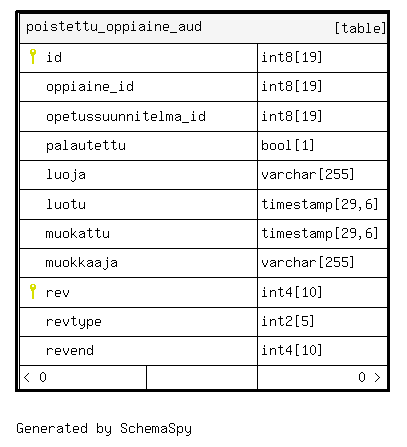Click the primary key icon beside rev
The image size is (407, 447).
(33, 291)
